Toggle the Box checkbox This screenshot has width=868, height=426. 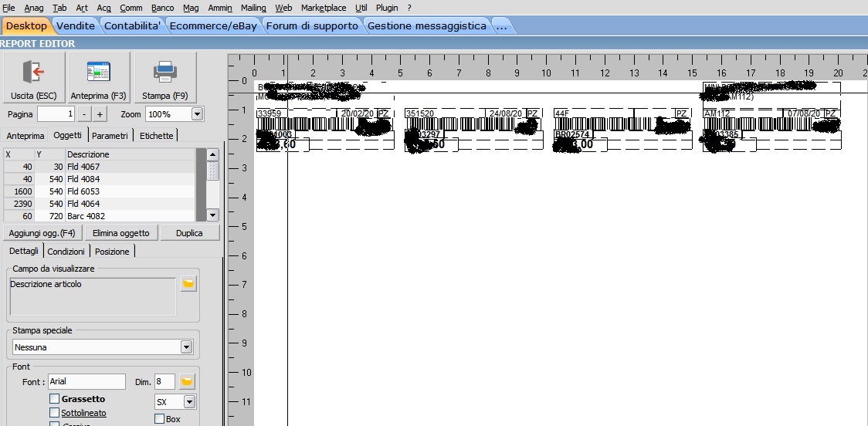[x=159, y=419]
